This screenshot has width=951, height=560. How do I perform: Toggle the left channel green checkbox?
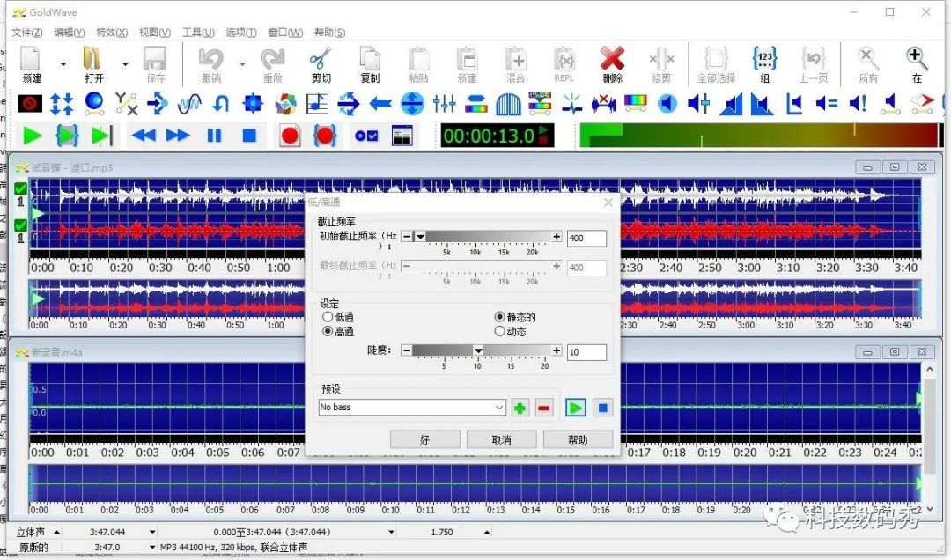click(20, 188)
